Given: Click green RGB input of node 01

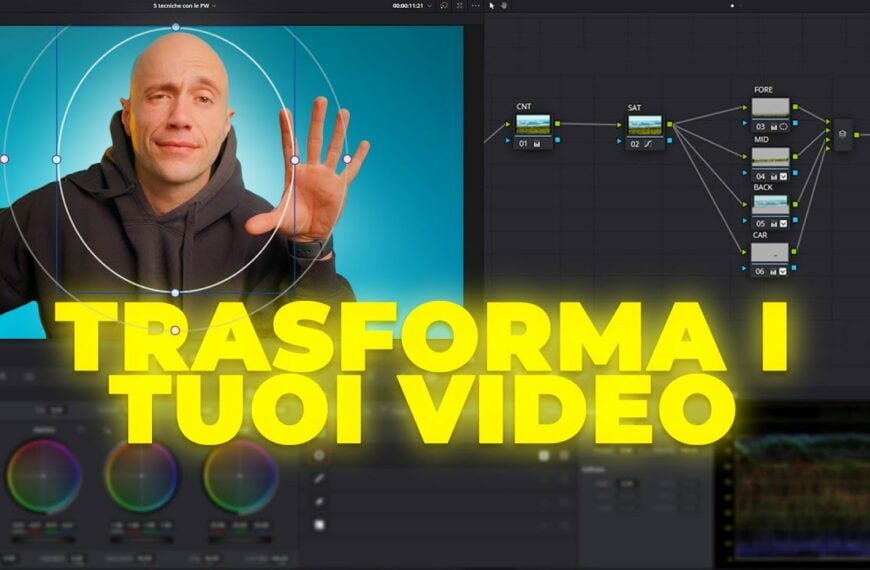Looking at the screenshot, I should pyautogui.click(x=508, y=124).
